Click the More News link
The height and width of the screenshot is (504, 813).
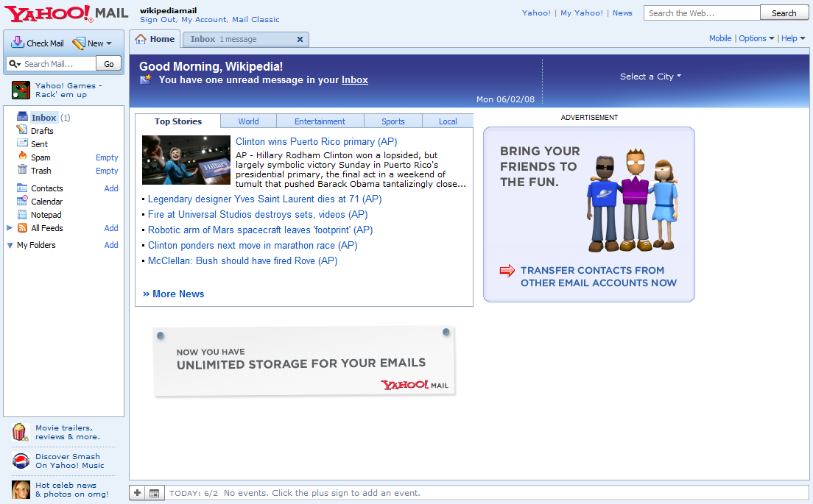pyautogui.click(x=174, y=294)
